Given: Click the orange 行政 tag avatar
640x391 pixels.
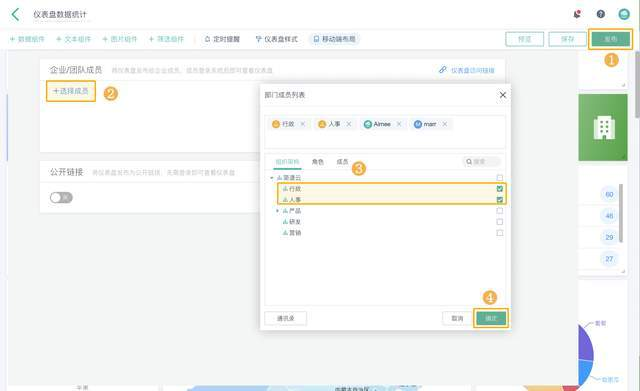Looking at the screenshot, I should pyautogui.click(x=276, y=124).
